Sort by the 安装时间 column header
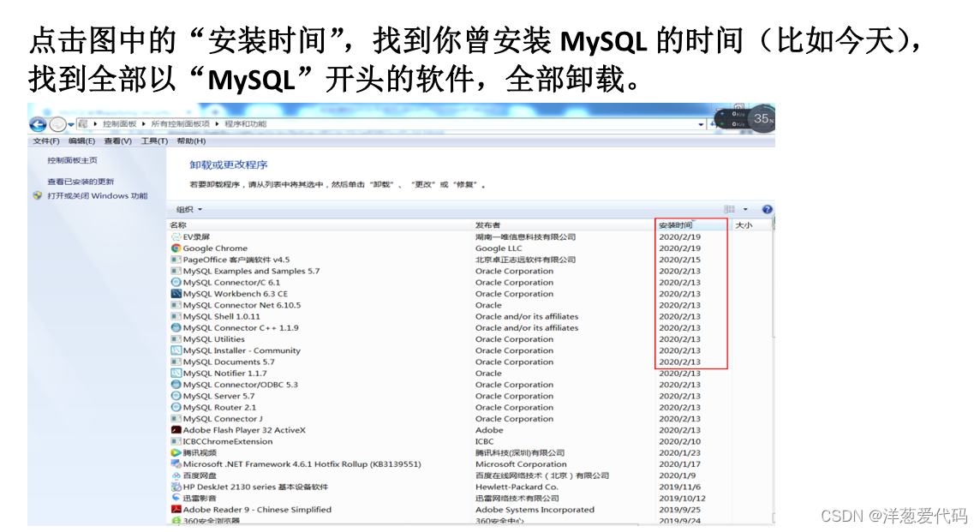 point(676,225)
